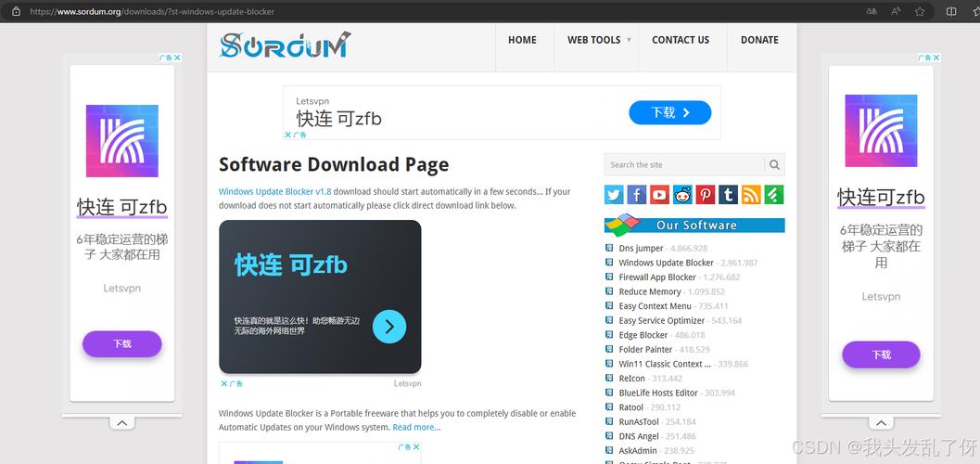
Task: Close the right sidebar ad with X
Action: click(936, 58)
